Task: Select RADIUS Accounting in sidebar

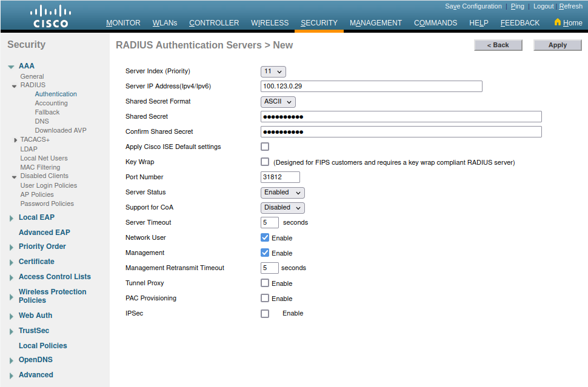Action: click(52, 103)
